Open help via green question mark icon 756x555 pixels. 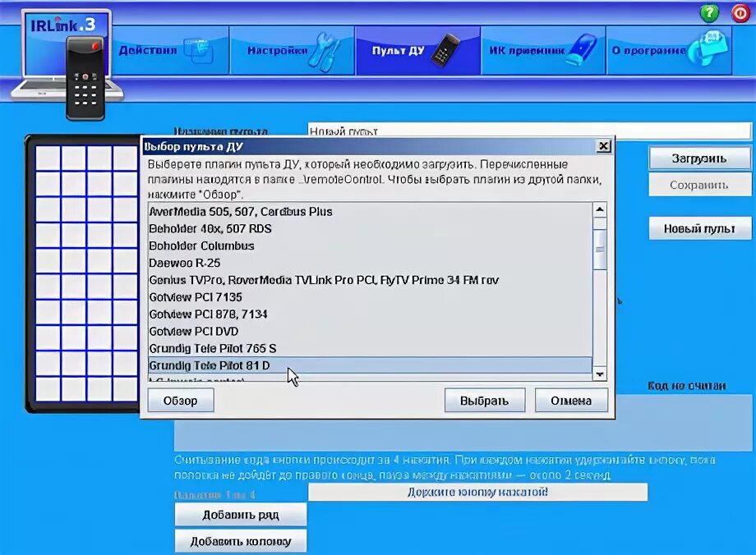(708, 13)
